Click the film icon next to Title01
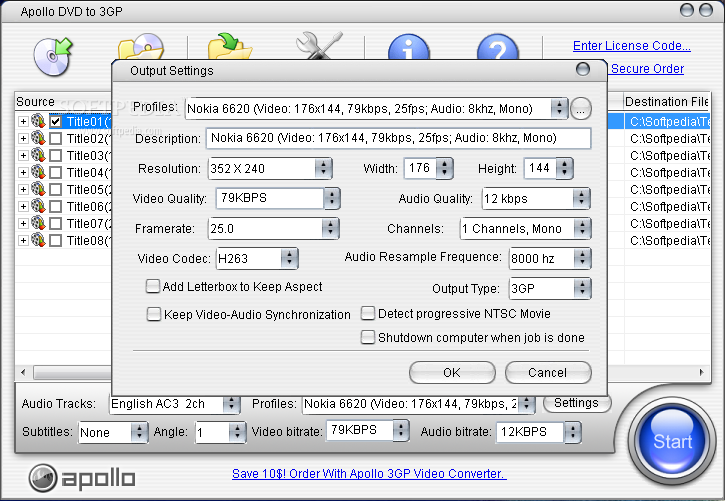Viewport: 725px width, 501px height. pyautogui.click(x=38, y=121)
